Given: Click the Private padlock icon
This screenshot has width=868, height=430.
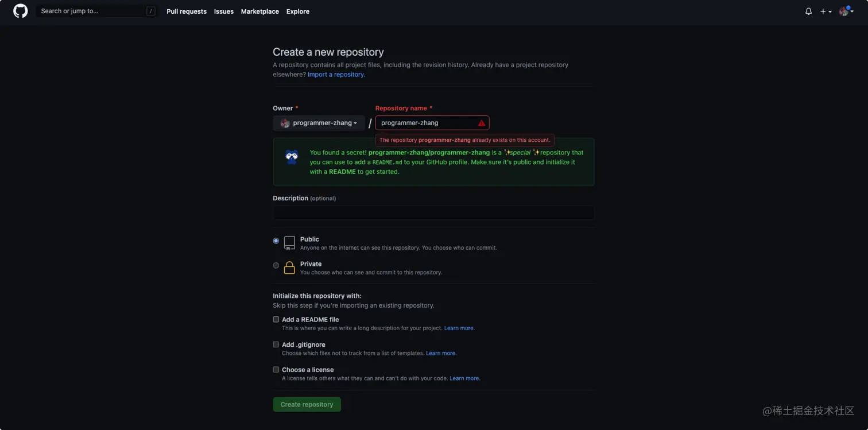Looking at the screenshot, I should (x=289, y=268).
